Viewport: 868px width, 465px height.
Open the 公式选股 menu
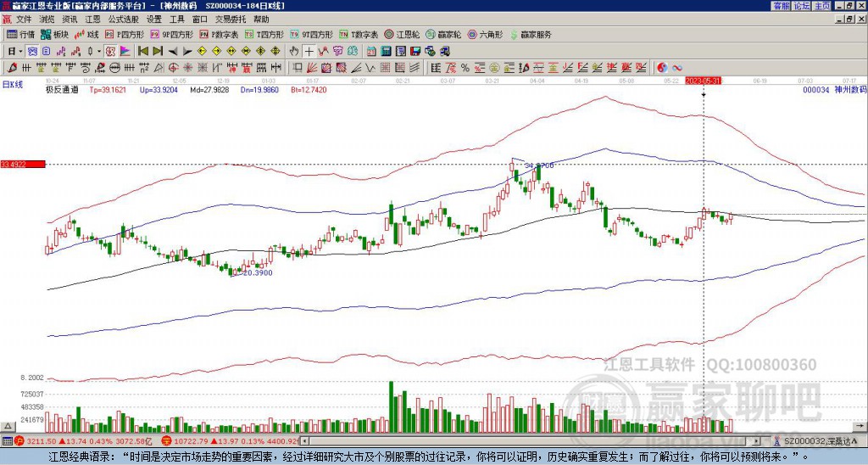pos(124,20)
